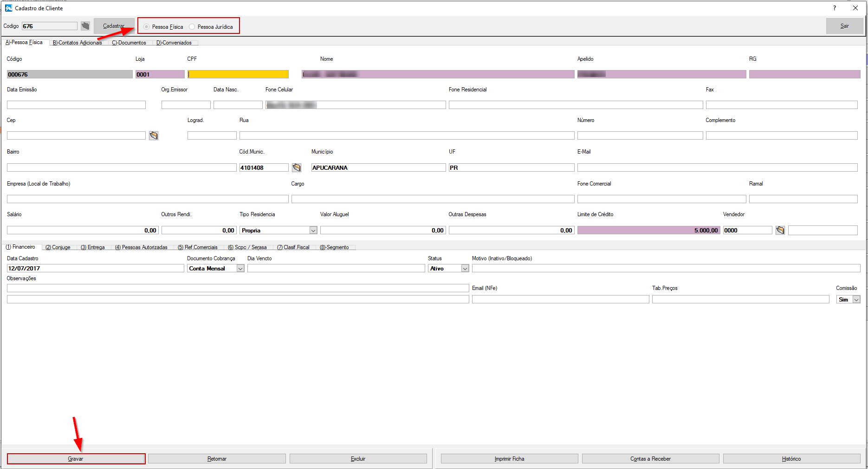The image size is (868, 469).
Task: Click the Cadastro de Cliente app icon
Action: [8, 8]
